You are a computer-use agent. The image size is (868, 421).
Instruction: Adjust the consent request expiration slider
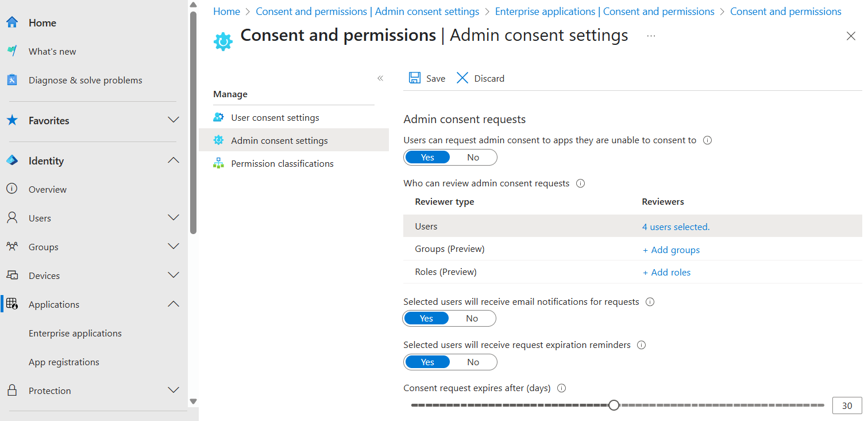pyautogui.click(x=614, y=405)
